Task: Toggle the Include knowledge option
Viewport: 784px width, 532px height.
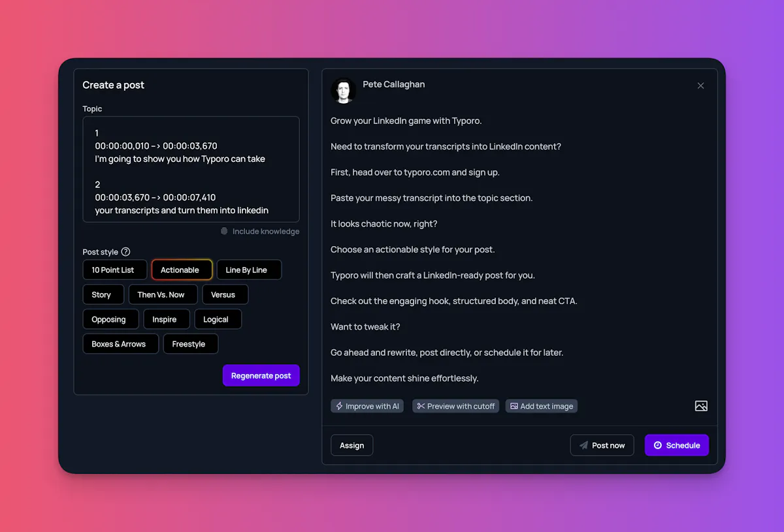Action: click(x=260, y=231)
